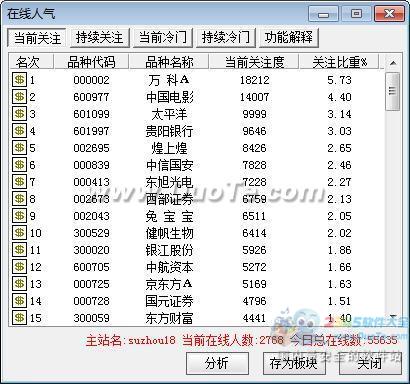Select stock name 西部证券

(x=169, y=199)
